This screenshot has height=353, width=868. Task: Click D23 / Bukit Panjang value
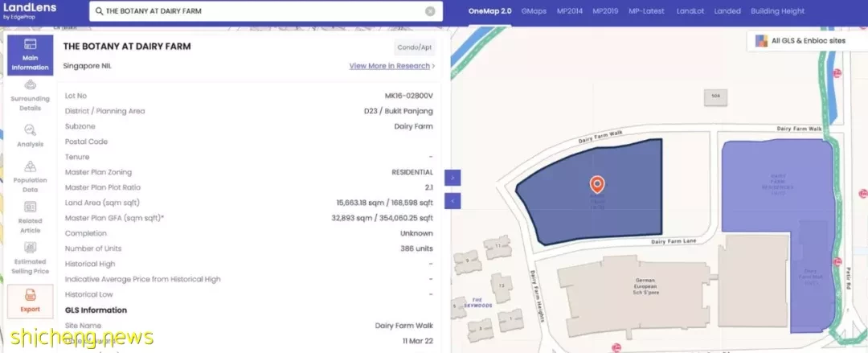coord(399,111)
